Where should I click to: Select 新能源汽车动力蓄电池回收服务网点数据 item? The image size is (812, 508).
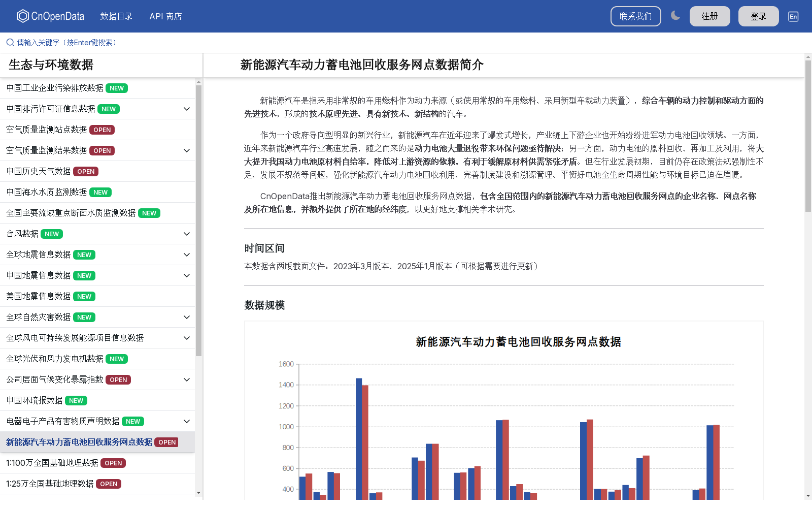click(97, 442)
